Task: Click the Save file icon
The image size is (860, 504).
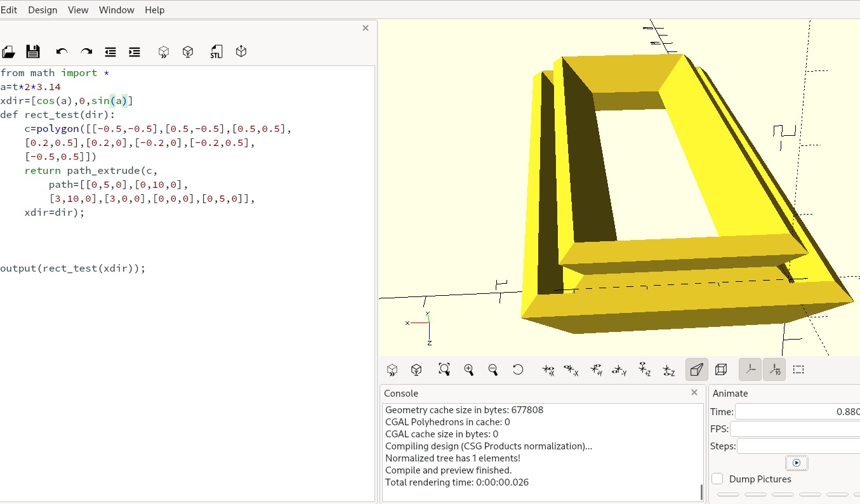Action: (x=33, y=52)
